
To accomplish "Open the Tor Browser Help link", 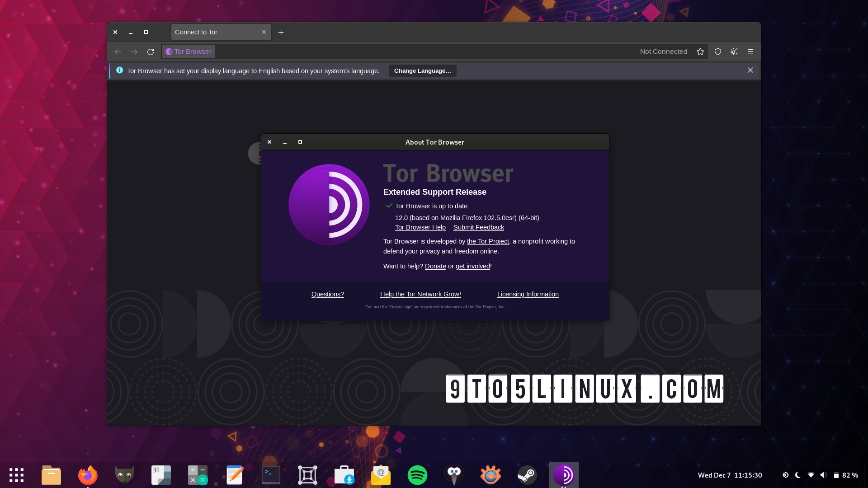I will pyautogui.click(x=420, y=227).
